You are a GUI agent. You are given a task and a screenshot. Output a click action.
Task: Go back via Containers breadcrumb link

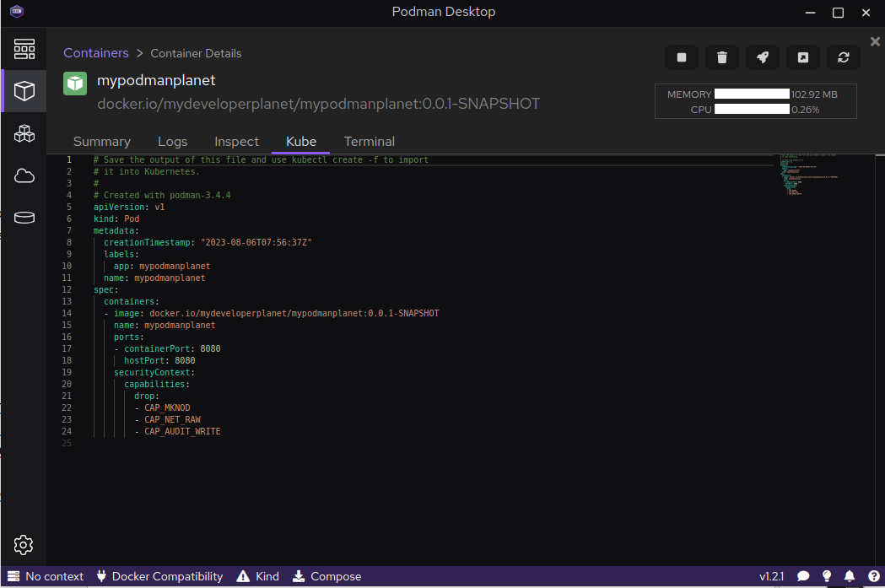coord(96,53)
